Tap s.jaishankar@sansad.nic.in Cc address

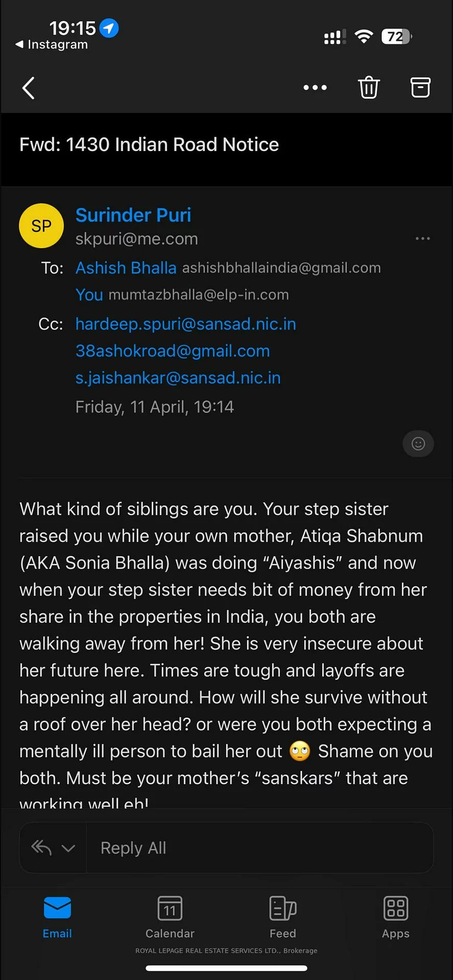click(x=178, y=378)
